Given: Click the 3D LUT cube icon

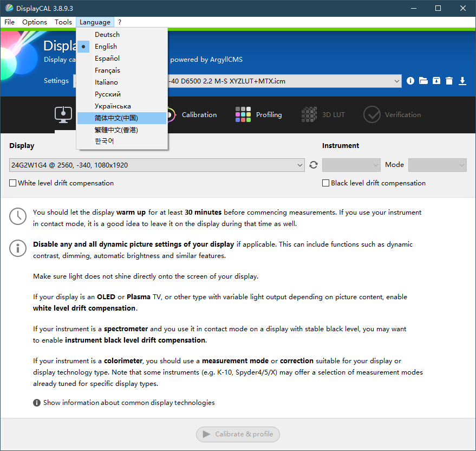Looking at the screenshot, I should 309,114.
